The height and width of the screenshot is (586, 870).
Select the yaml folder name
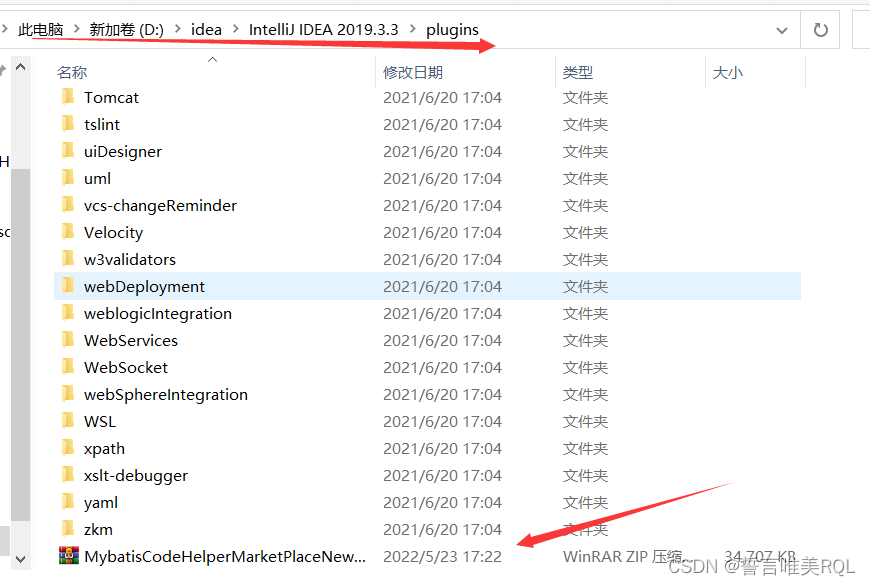point(100,502)
